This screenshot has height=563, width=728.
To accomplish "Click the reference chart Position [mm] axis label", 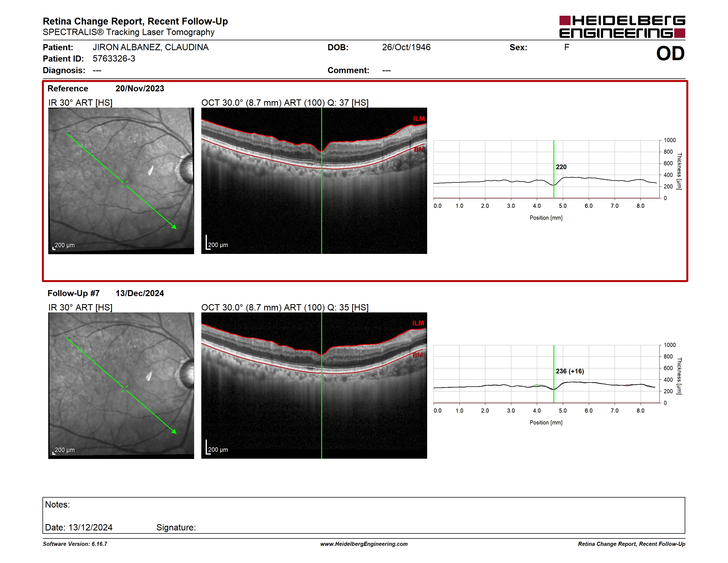I will (x=546, y=218).
